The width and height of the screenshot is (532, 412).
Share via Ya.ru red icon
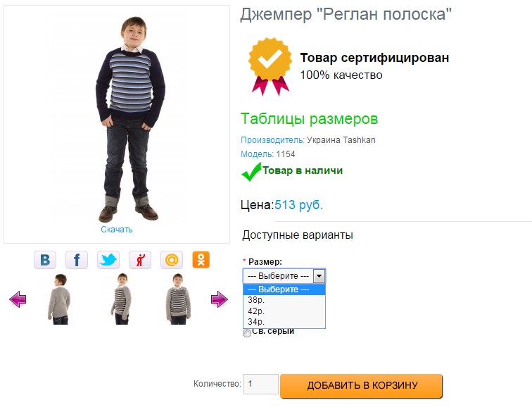(x=140, y=260)
